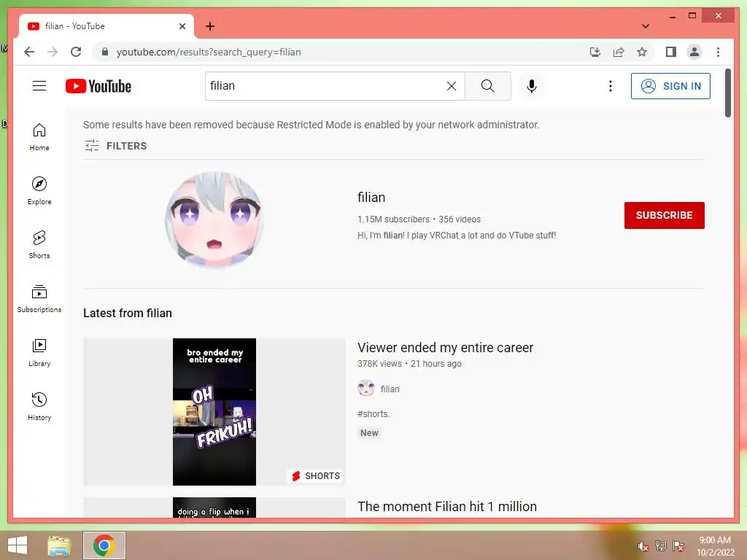Viewport: 747px width, 560px height.
Task: Go back with the browser back arrow
Action: [29, 52]
